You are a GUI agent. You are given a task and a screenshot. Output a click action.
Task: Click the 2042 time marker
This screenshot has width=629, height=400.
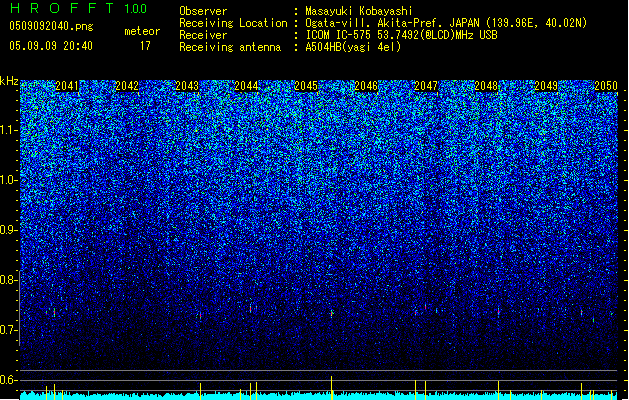[x=127, y=86]
